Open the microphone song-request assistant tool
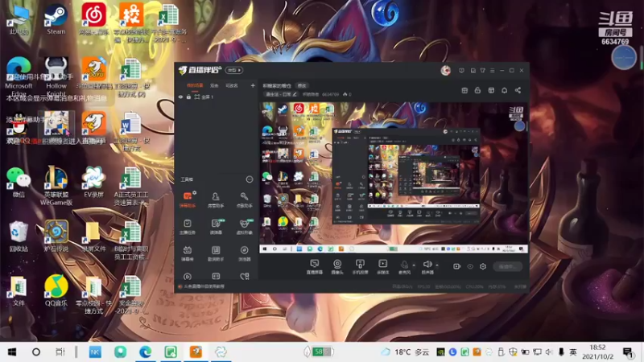The width and height of the screenshot is (644, 362). pyautogui.click(x=244, y=199)
